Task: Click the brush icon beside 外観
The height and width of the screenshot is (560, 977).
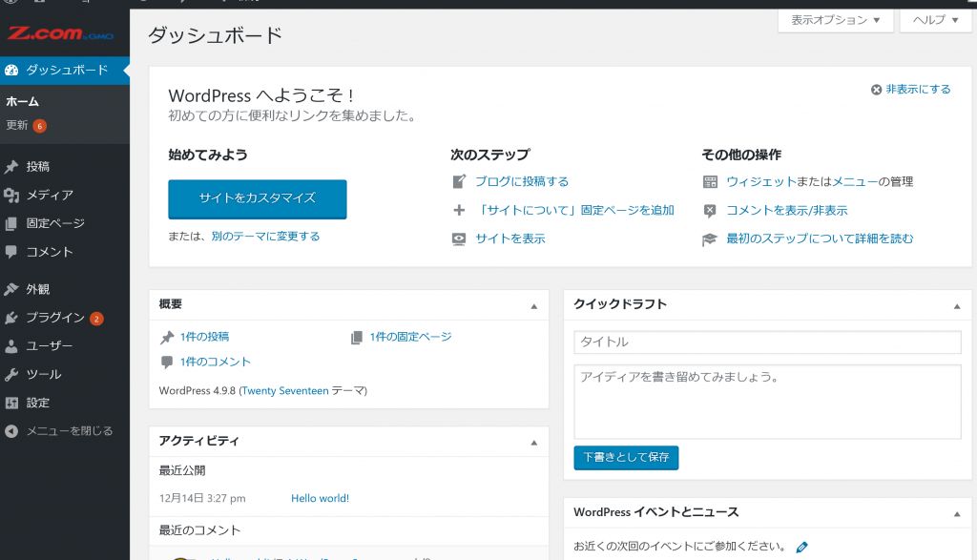Action: (11, 289)
